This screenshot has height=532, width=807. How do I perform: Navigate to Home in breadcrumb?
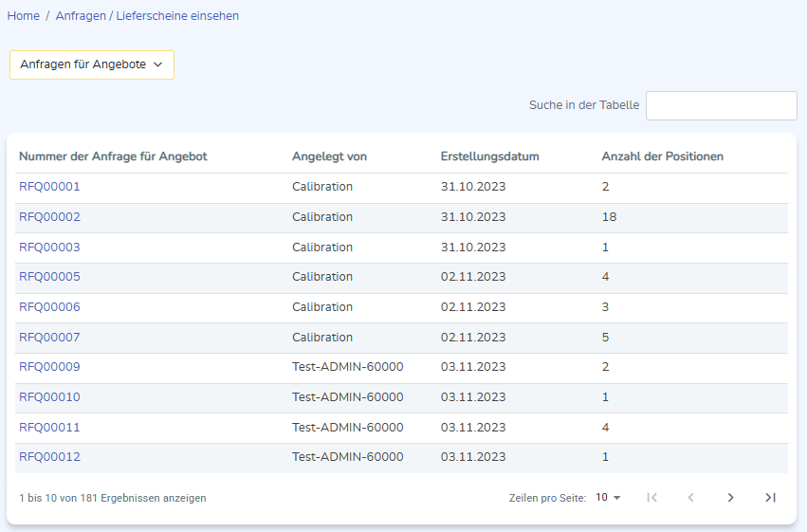[24, 16]
